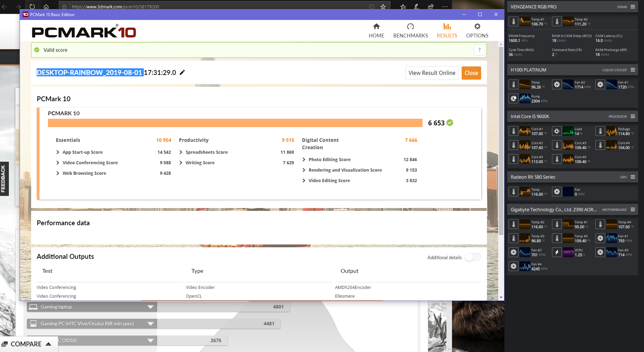Click the H100i Pump icon
This screenshot has height=352, width=644.
point(514,98)
